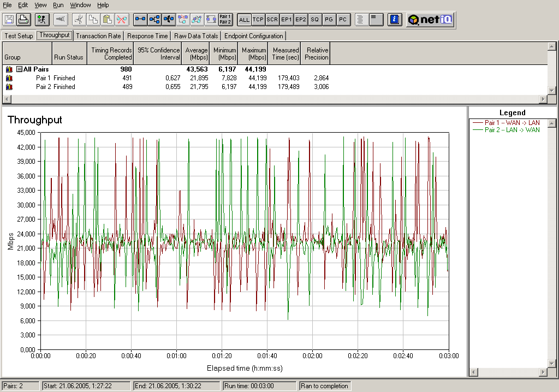This screenshot has width=559, height=392.
Task: Click the Print toolbar icon
Action: [23, 20]
